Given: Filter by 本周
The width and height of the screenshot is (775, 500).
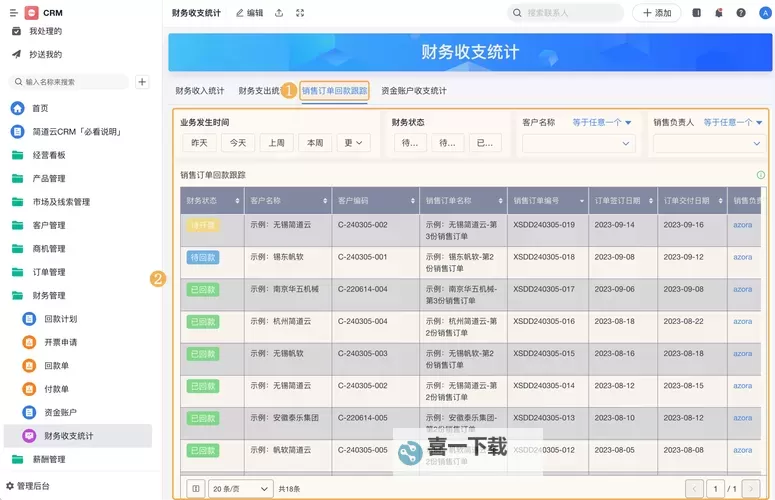Looking at the screenshot, I should pos(315,143).
